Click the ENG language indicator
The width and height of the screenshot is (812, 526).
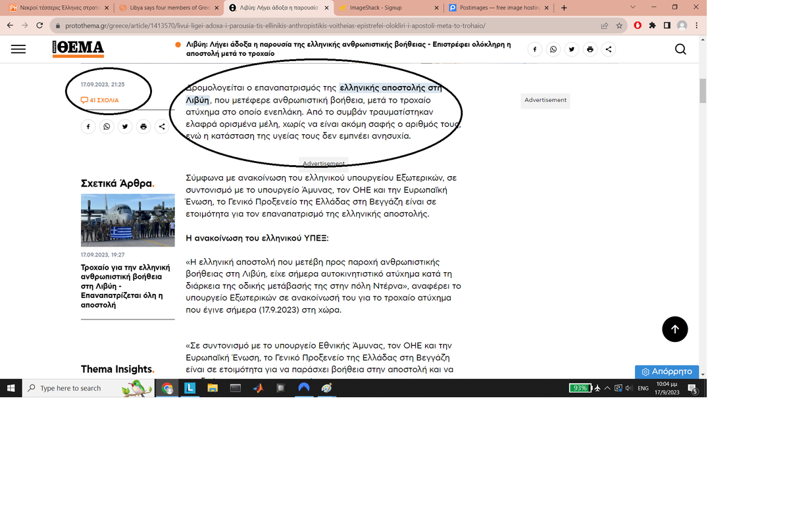tap(644, 388)
